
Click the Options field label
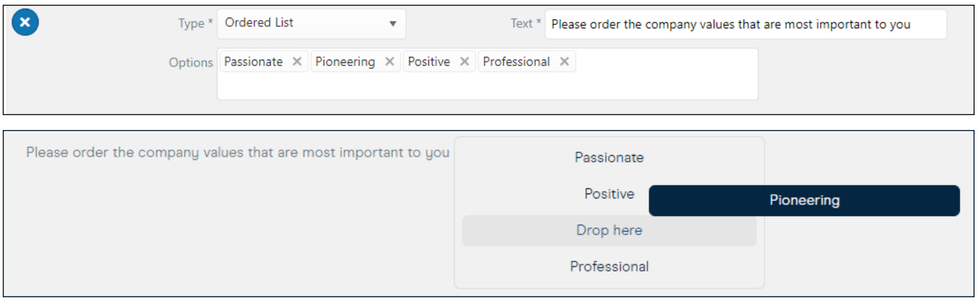pos(191,62)
